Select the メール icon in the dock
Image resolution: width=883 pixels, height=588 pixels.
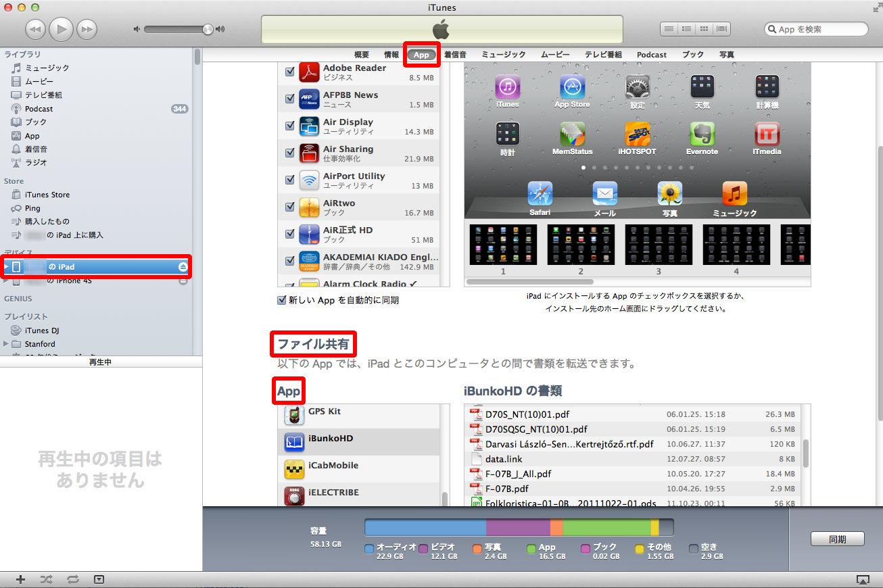coord(604,194)
